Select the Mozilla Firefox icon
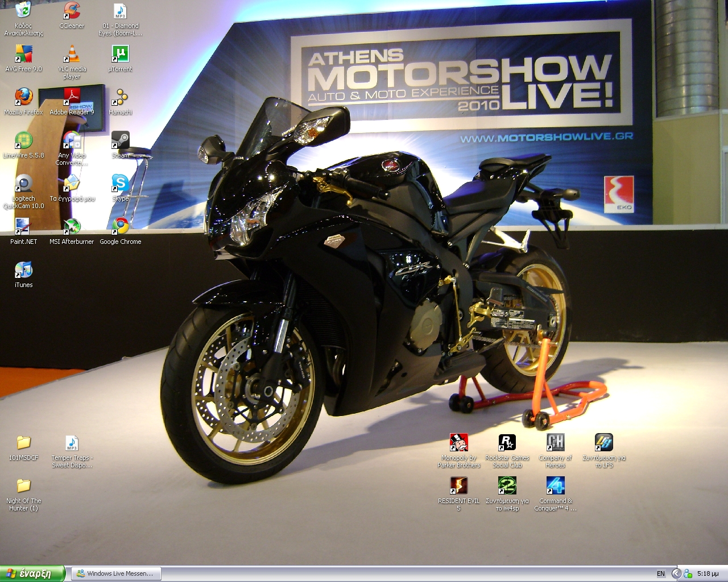This screenshot has height=582, width=728. [x=23, y=102]
